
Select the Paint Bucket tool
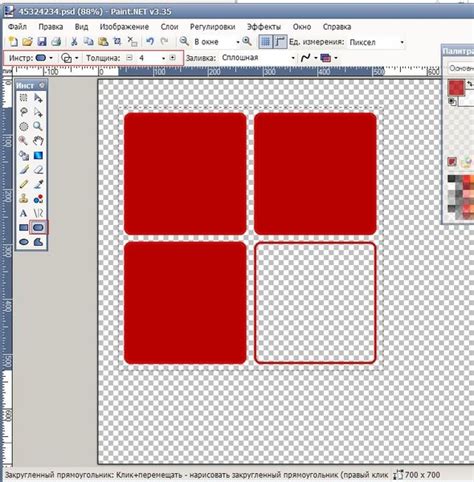24,155
